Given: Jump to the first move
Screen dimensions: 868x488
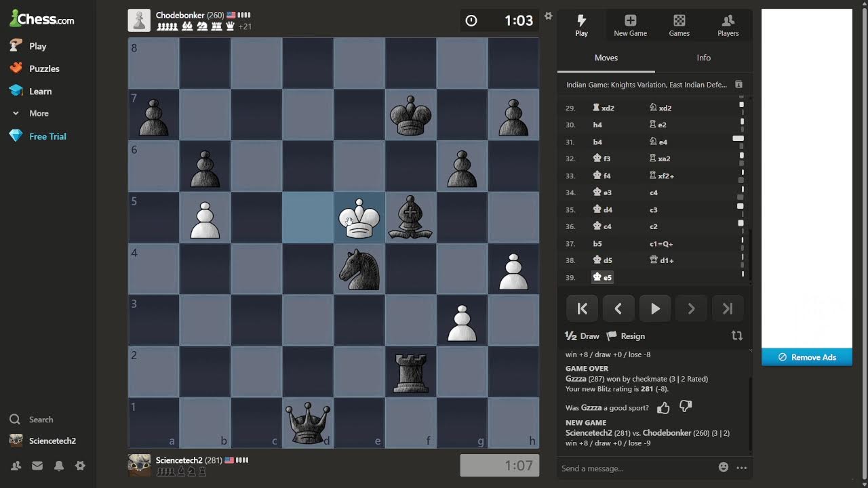Looking at the screenshot, I should point(582,308).
